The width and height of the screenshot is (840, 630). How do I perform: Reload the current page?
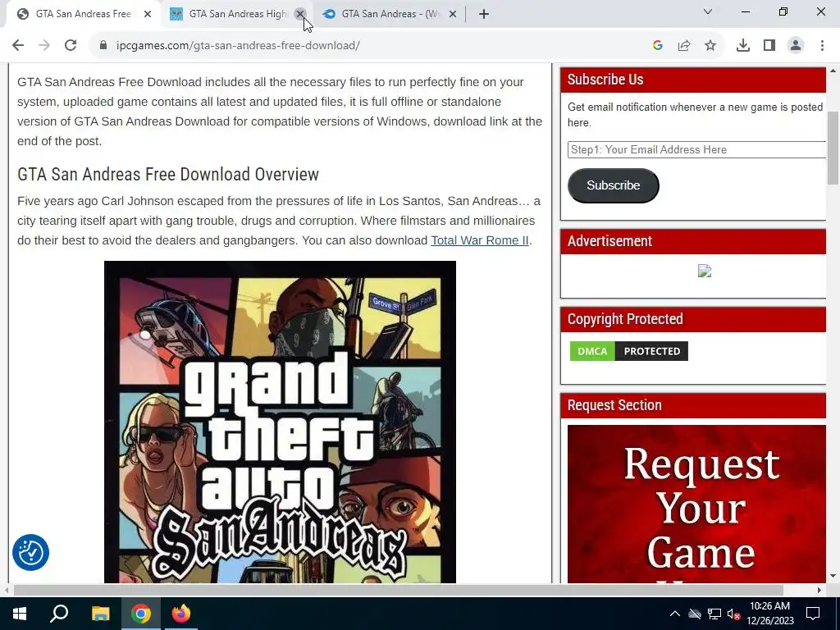[71, 46]
